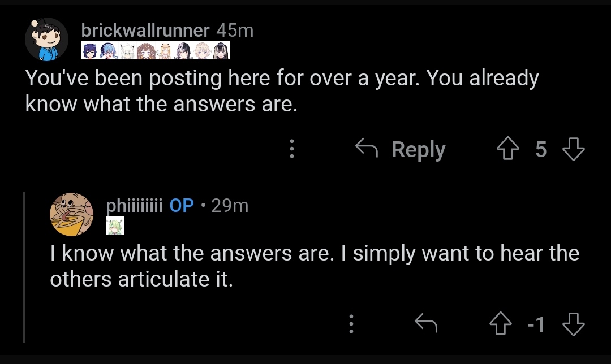Open three-dot menu on phiiiiiiii's reply
Viewport: 611px width, 364px height.
(x=351, y=324)
